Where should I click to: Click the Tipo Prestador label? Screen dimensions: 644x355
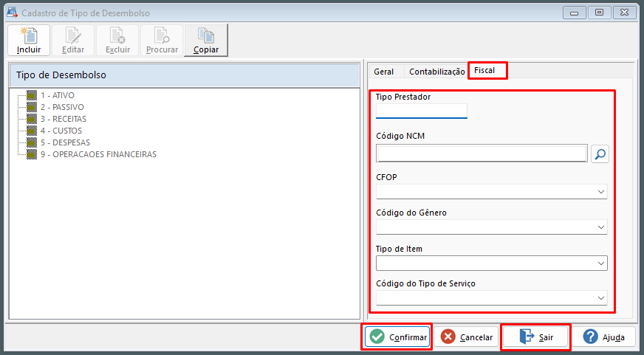[x=403, y=97]
